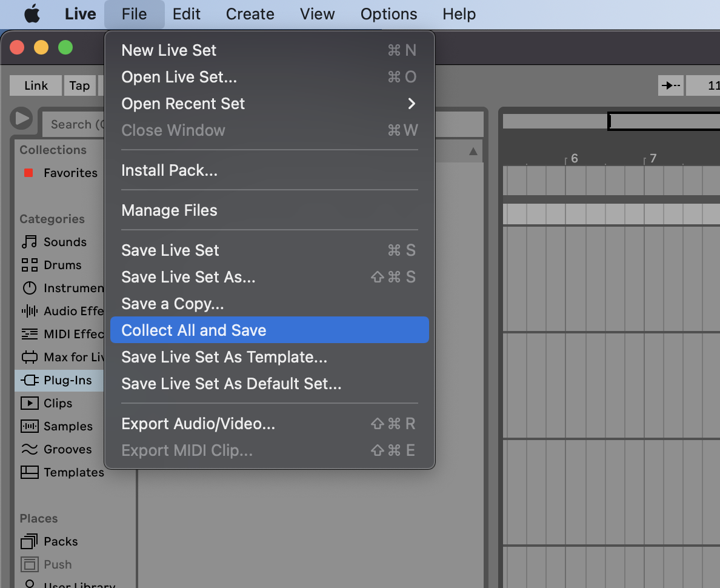The width and height of the screenshot is (720, 588).
Task: Click the Samples waveform-box icon
Action: (x=29, y=426)
